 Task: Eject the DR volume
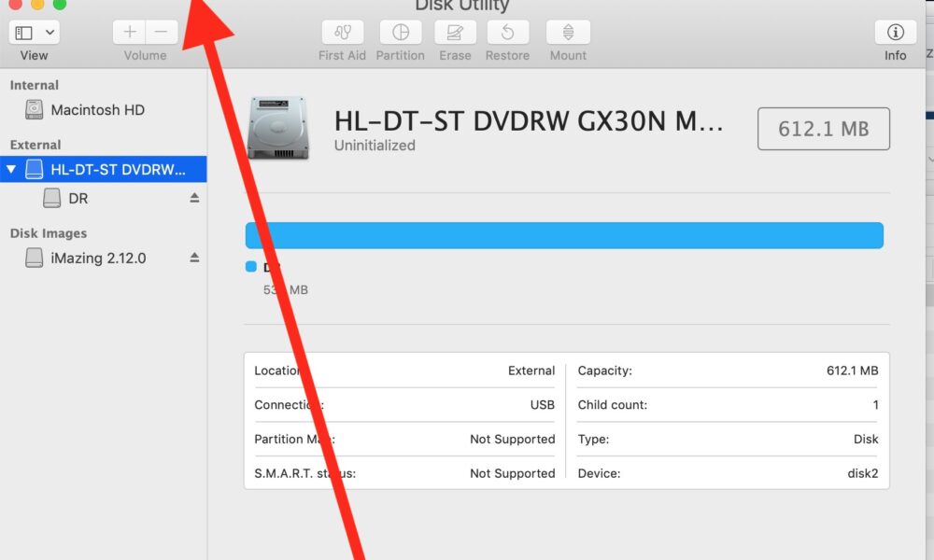(194, 198)
